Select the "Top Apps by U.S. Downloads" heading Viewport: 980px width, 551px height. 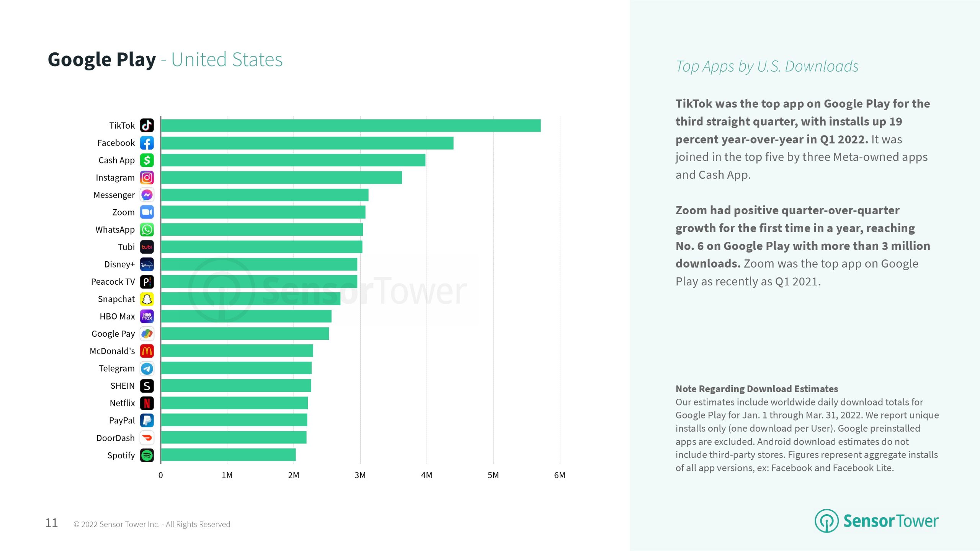coord(767,66)
